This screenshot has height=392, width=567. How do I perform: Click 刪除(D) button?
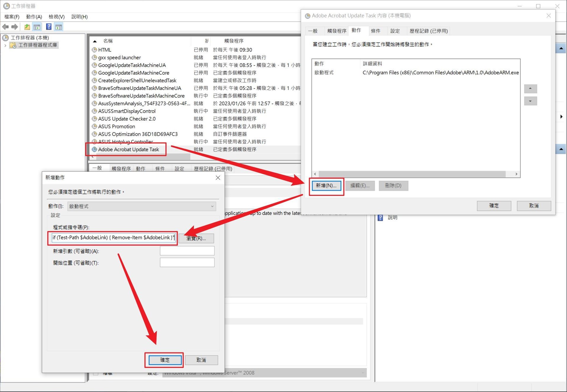393,186
